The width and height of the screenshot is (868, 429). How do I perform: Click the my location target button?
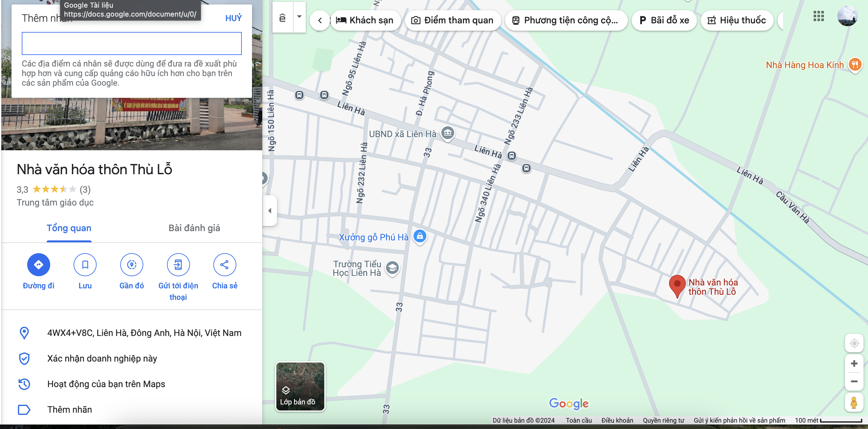854,343
